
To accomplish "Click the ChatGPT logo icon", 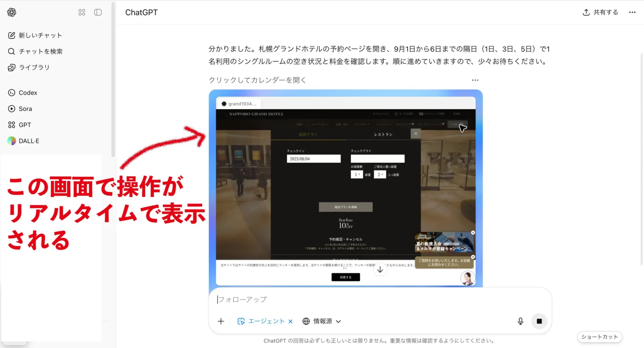I will click(x=12, y=13).
